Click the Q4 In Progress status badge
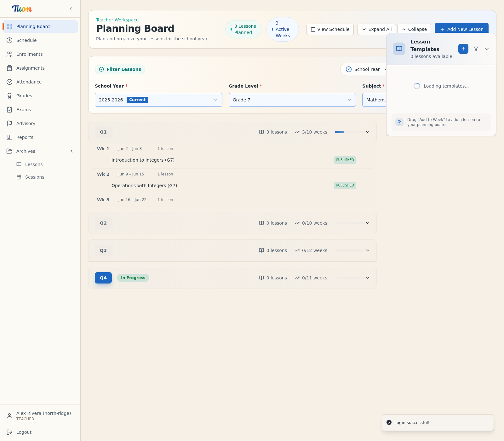The height and width of the screenshot is (441, 504). pyautogui.click(x=133, y=278)
